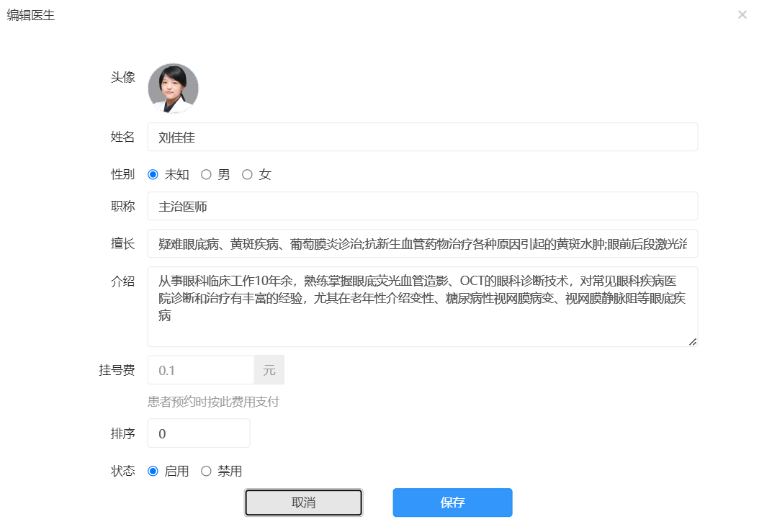Select the 禁用 status radio button
The height and width of the screenshot is (532, 759).
pos(206,471)
